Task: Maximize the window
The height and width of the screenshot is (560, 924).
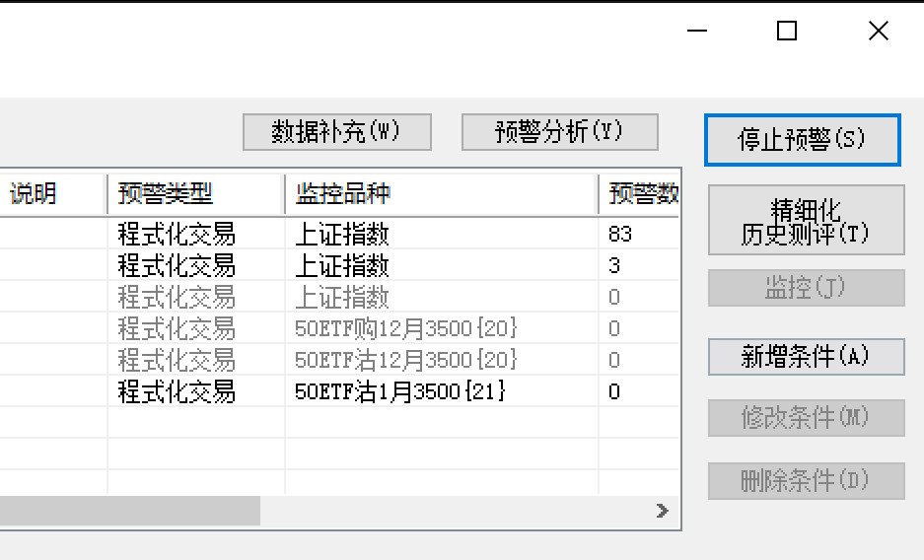Action: 787,32
